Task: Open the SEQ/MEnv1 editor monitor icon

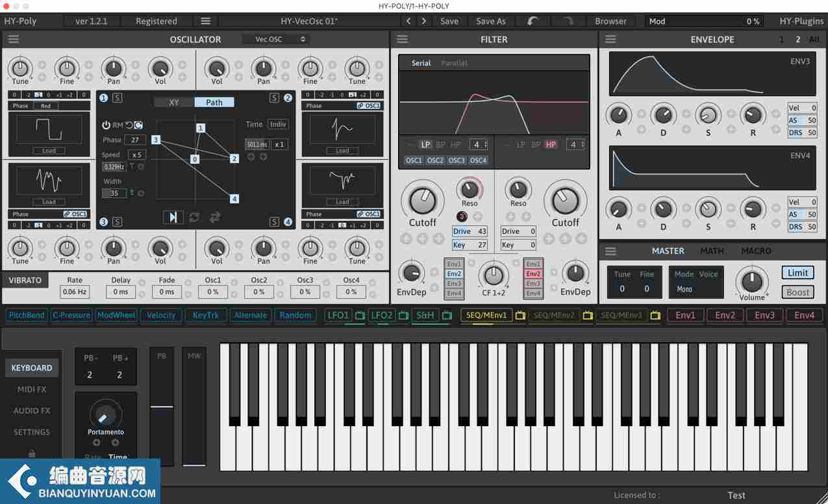Action: (520, 316)
